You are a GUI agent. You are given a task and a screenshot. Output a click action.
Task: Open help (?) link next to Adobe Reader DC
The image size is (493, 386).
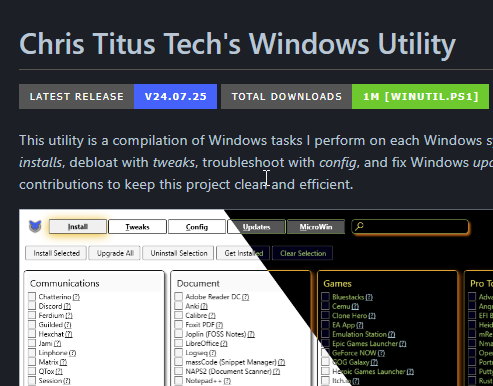point(245,297)
